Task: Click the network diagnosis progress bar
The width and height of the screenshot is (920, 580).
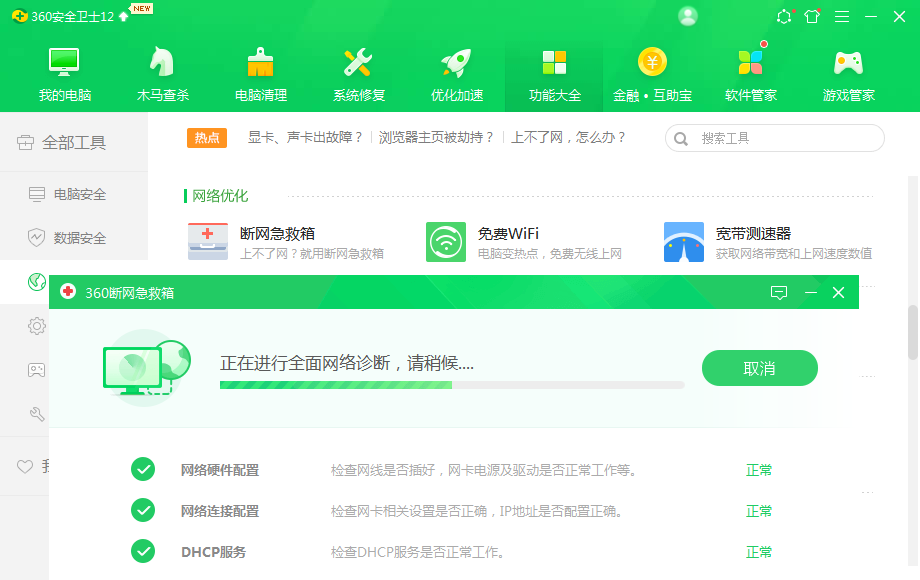Action: [452, 385]
